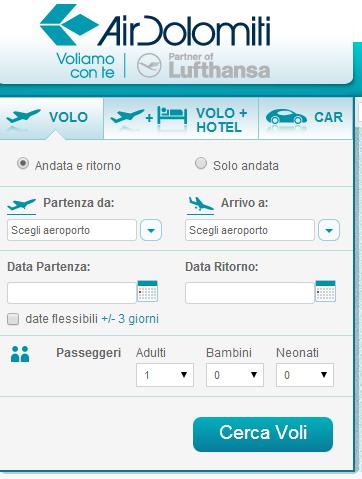
Task: Open the Adulti passenger count dropdown
Action: click(x=165, y=375)
